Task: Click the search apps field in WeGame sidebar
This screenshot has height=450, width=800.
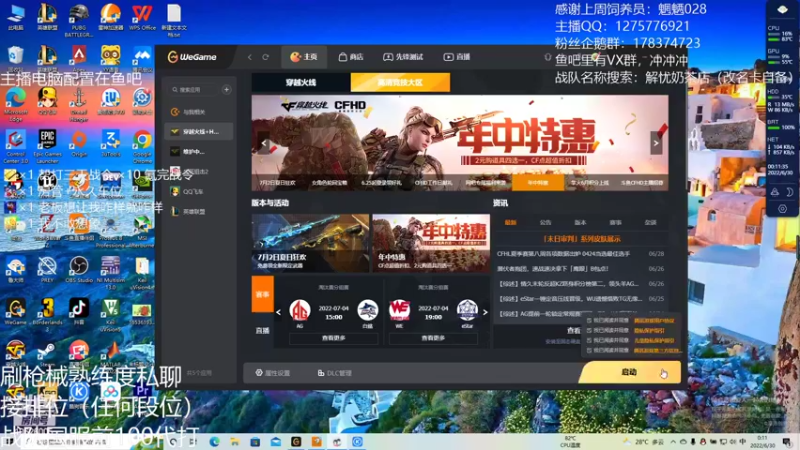Action: (x=194, y=90)
